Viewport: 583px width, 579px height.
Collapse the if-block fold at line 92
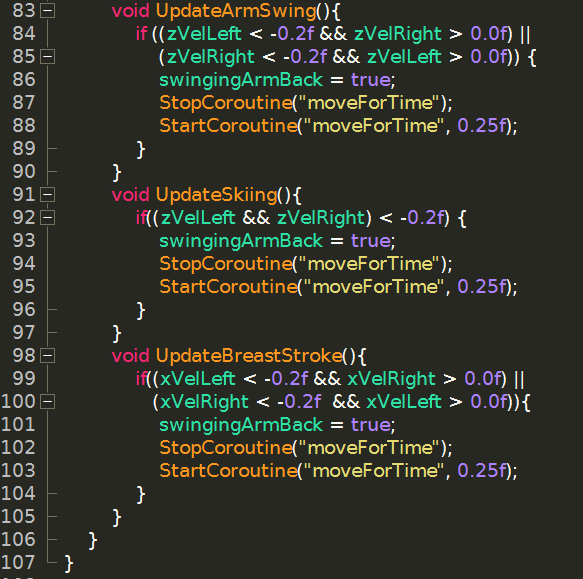[48, 218]
